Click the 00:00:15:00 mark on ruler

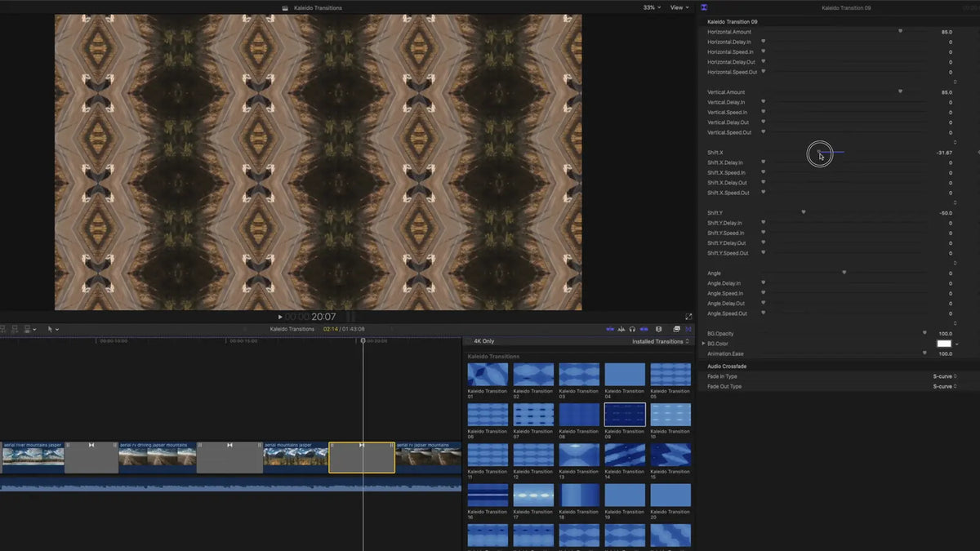point(243,340)
